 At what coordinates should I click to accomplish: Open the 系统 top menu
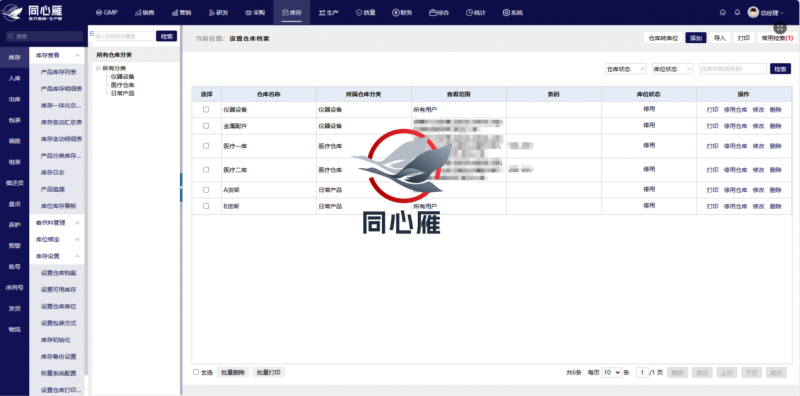[x=512, y=12]
